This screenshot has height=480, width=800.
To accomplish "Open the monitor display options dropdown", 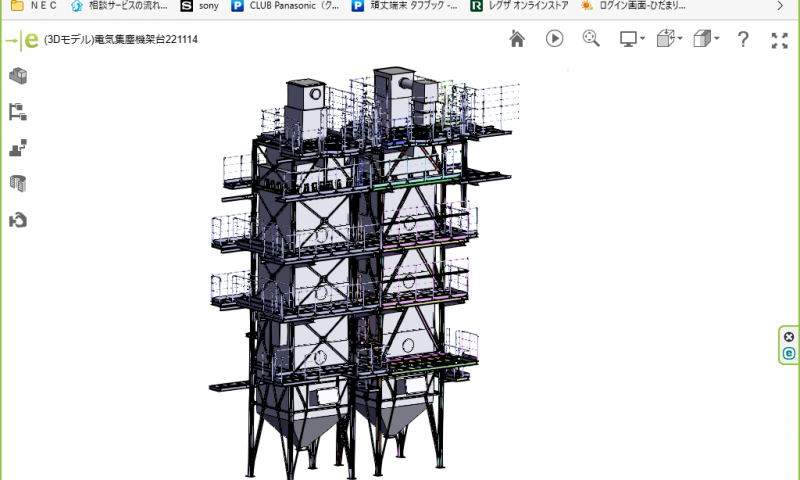I will coord(632,39).
